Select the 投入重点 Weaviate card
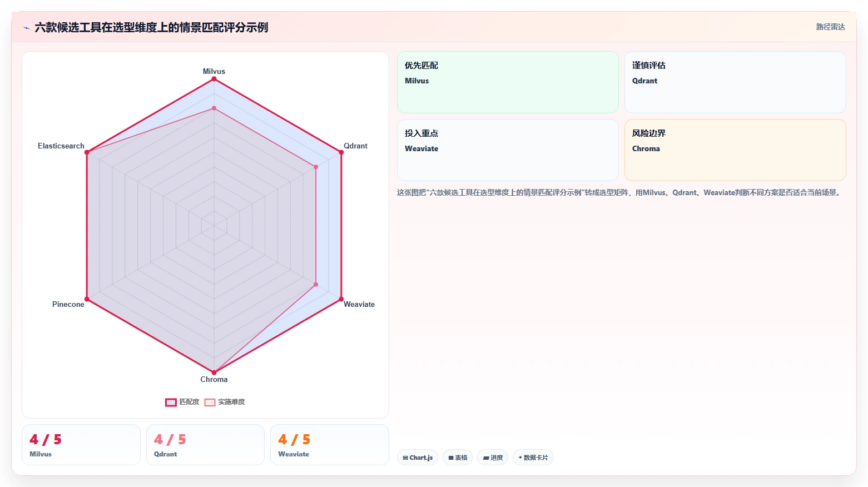The image size is (868, 487). 508,150
